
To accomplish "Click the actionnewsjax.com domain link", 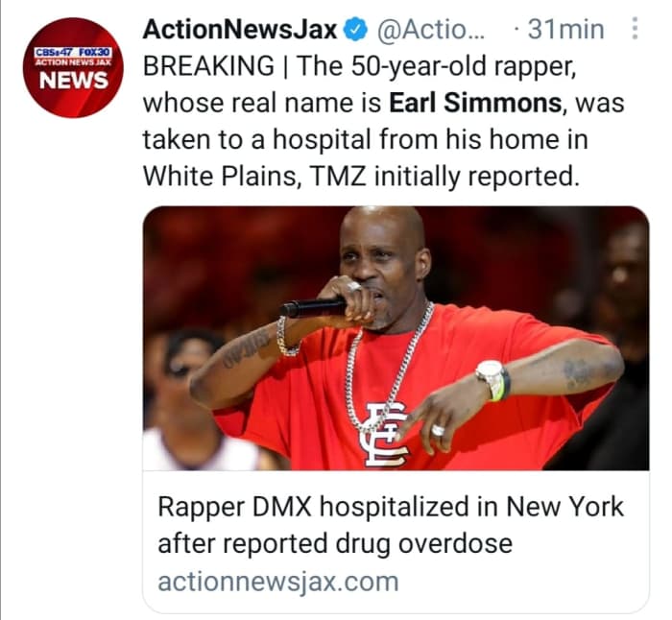I will 278,582.
